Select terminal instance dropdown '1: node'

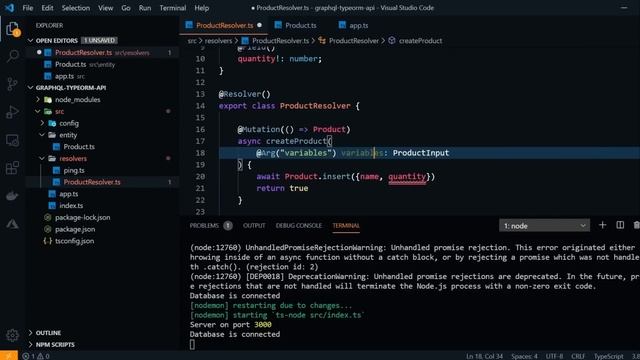point(544,226)
